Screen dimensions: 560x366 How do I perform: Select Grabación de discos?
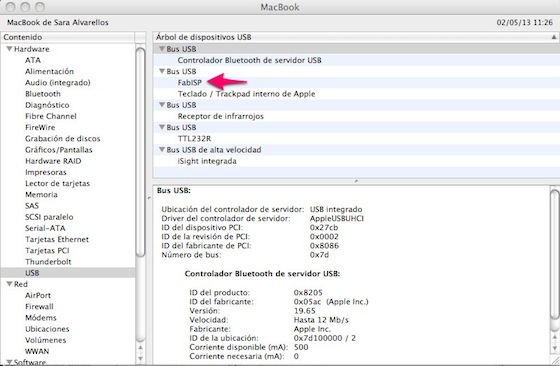coord(62,139)
